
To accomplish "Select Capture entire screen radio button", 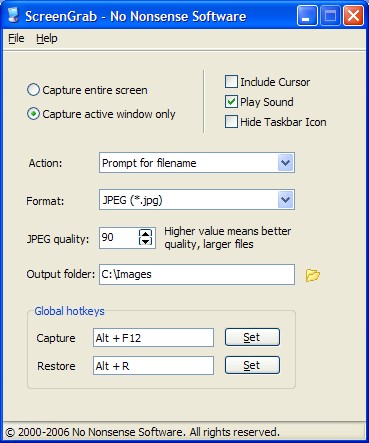I will pyautogui.click(x=33, y=90).
